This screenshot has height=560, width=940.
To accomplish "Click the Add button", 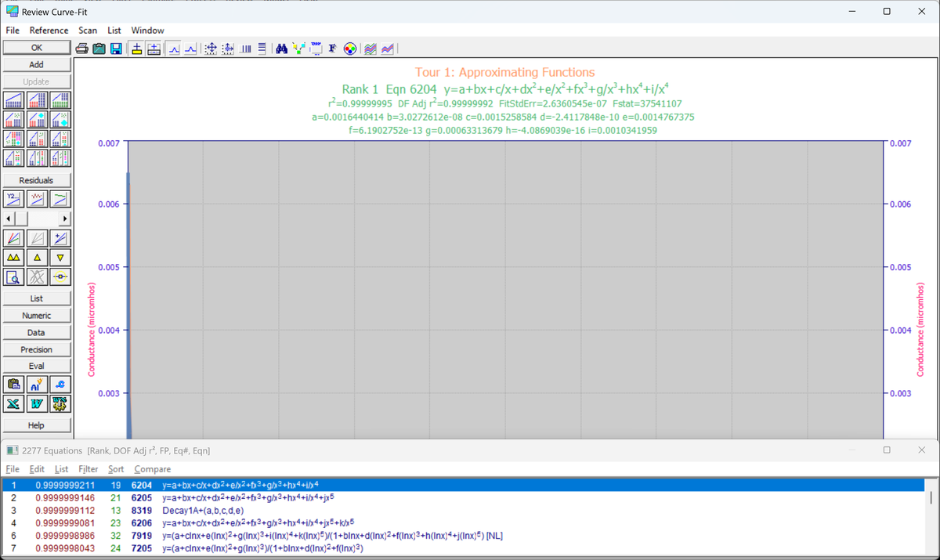I will point(37,65).
